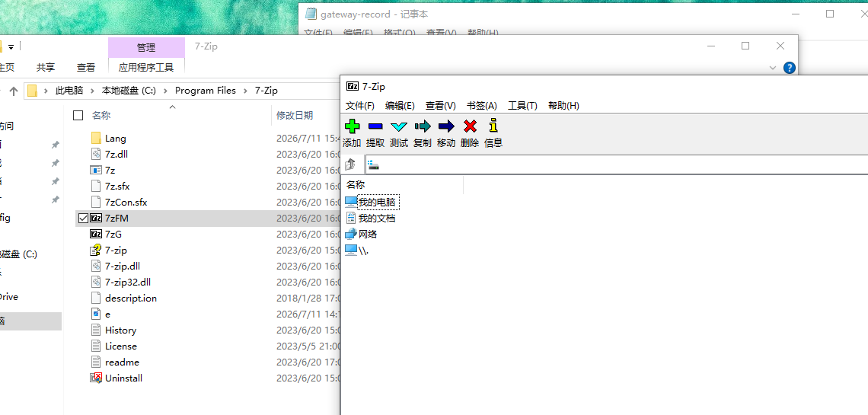Select 网络 item in 7-Zip list
This screenshot has width=868, height=415.
point(361,234)
